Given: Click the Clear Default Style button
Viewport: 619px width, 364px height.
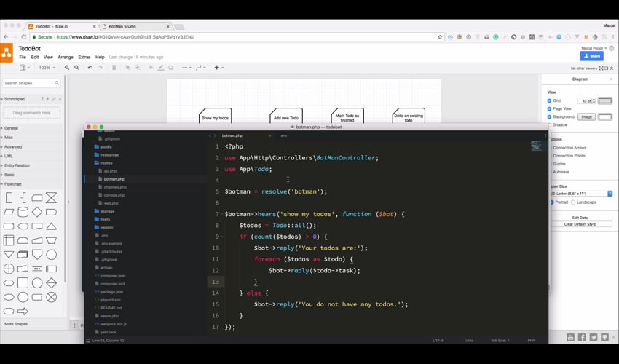Looking at the screenshot, I should pyautogui.click(x=580, y=223).
